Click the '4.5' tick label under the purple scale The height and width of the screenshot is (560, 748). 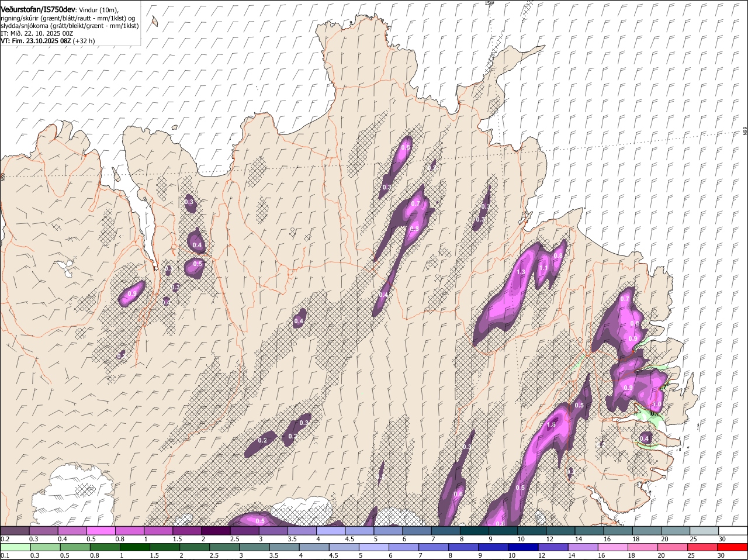[x=350, y=539]
